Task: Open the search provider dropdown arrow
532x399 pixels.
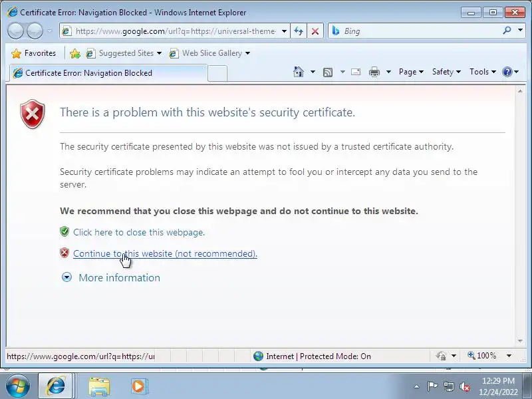Action: tap(520, 31)
